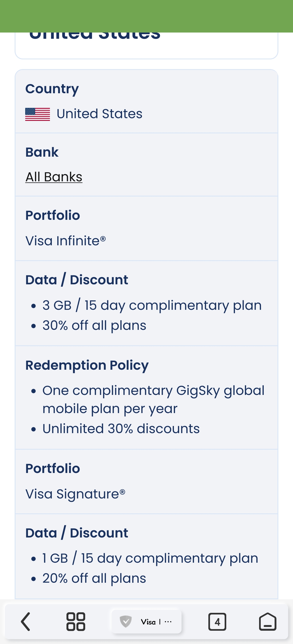The width and height of the screenshot is (293, 644).
Task: Click '1 GB / 15 day complimentary plan' item
Action: tap(150, 558)
